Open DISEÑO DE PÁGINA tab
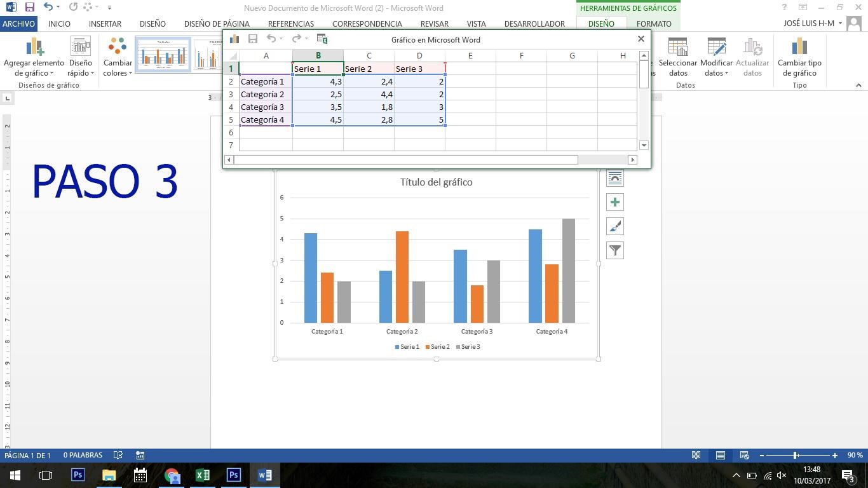 (217, 24)
